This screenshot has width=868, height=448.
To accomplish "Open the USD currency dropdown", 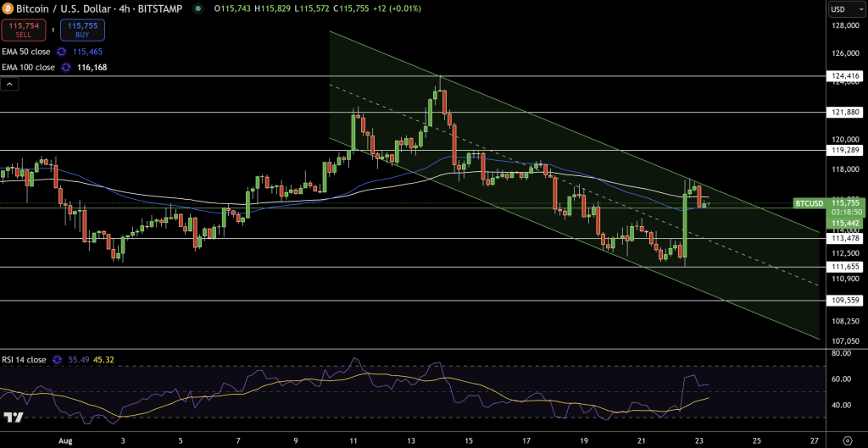I will coord(846,8).
